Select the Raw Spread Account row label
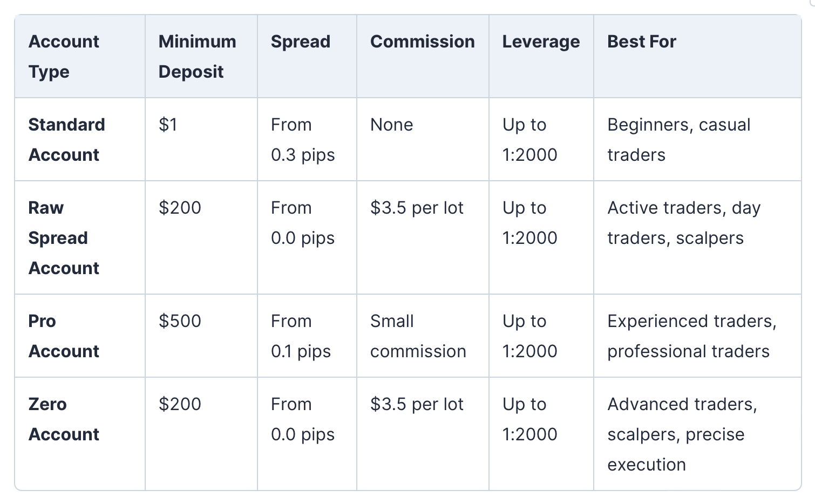This screenshot has width=815, height=504. pos(64,237)
